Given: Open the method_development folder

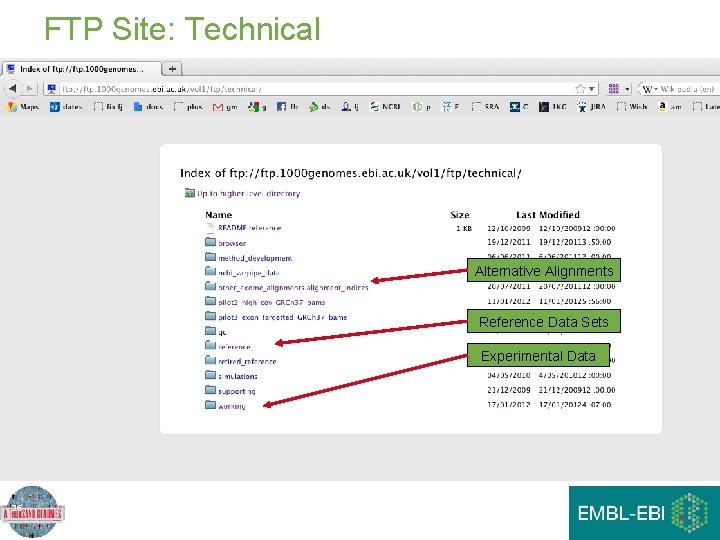Looking at the screenshot, I should tap(255, 258).
